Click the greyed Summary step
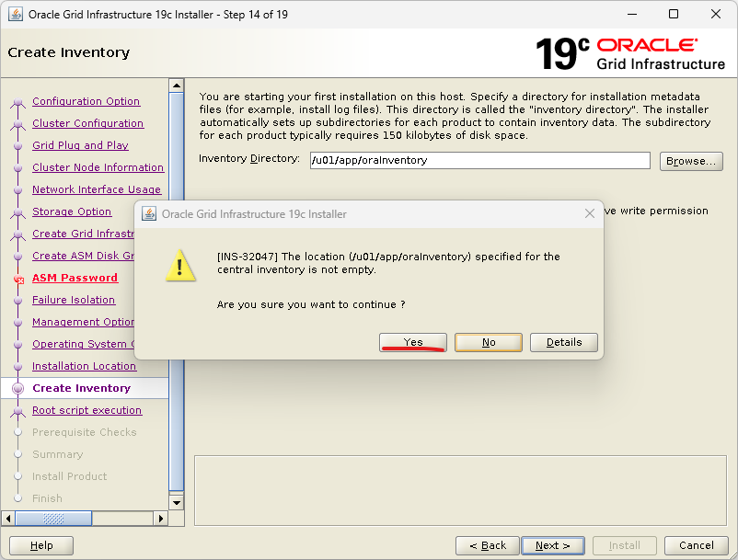The height and width of the screenshot is (560, 738). [x=57, y=454]
